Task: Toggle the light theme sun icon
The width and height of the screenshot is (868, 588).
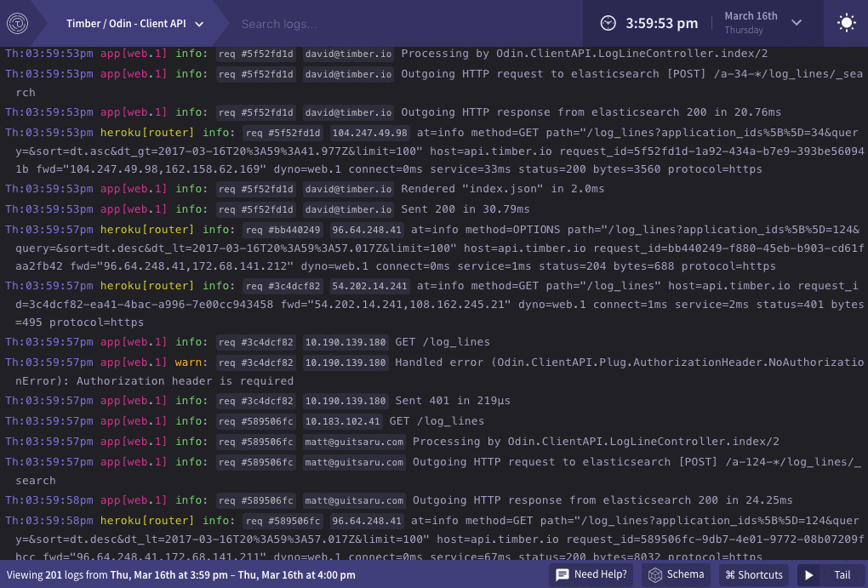Action: [846, 23]
